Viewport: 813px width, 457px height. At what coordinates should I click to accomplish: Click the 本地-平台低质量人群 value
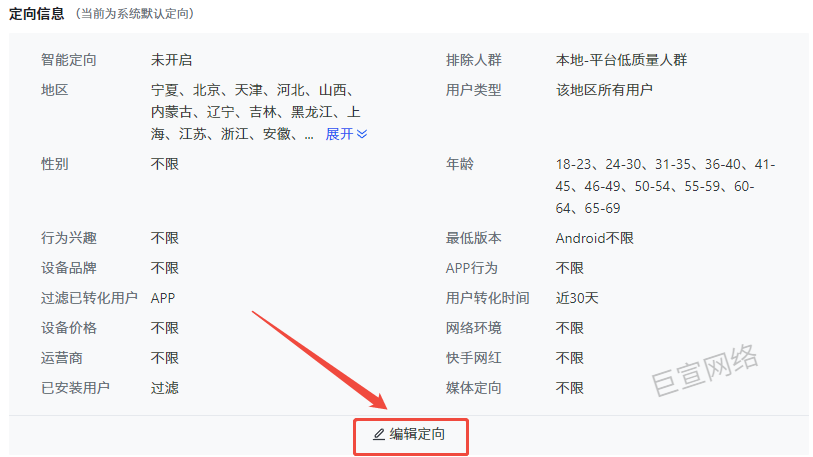pos(621,60)
